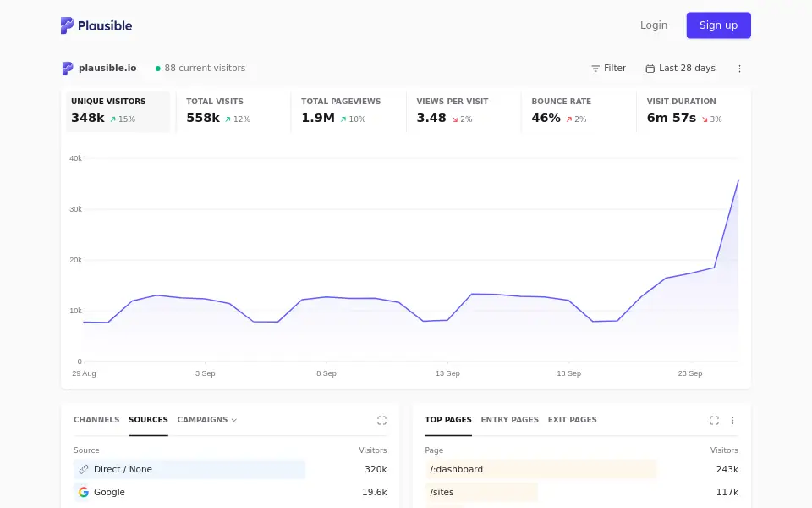Switch to the Channels tab
This screenshot has width=812, height=508.
pyautogui.click(x=96, y=420)
